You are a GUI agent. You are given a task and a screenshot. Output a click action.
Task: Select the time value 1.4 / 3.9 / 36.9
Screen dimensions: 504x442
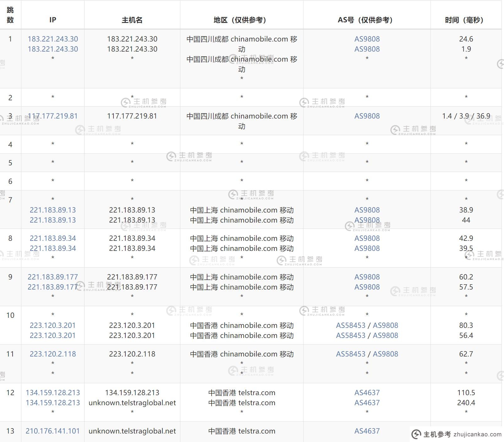(x=466, y=116)
